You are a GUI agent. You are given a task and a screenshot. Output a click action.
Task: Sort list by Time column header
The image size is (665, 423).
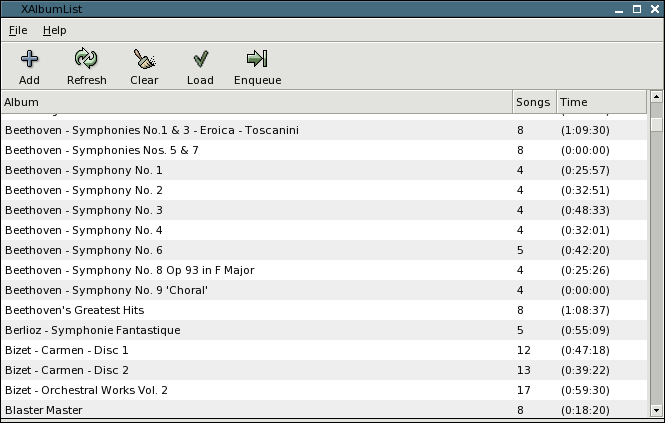tap(601, 102)
